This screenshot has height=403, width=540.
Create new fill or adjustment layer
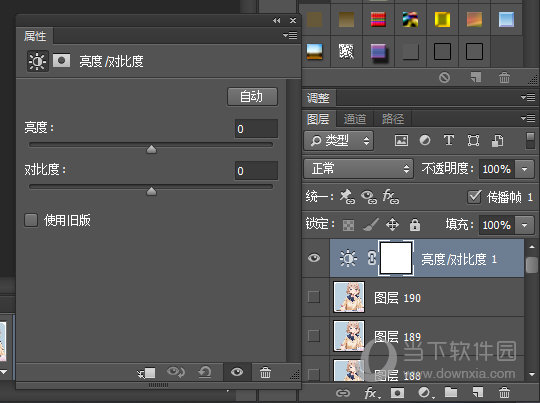tap(425, 393)
